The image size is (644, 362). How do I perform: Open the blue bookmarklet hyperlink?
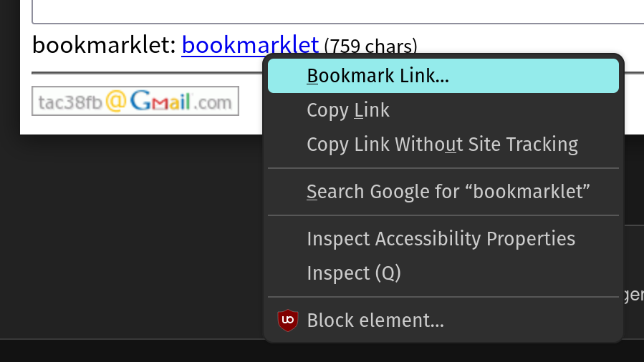tap(249, 45)
